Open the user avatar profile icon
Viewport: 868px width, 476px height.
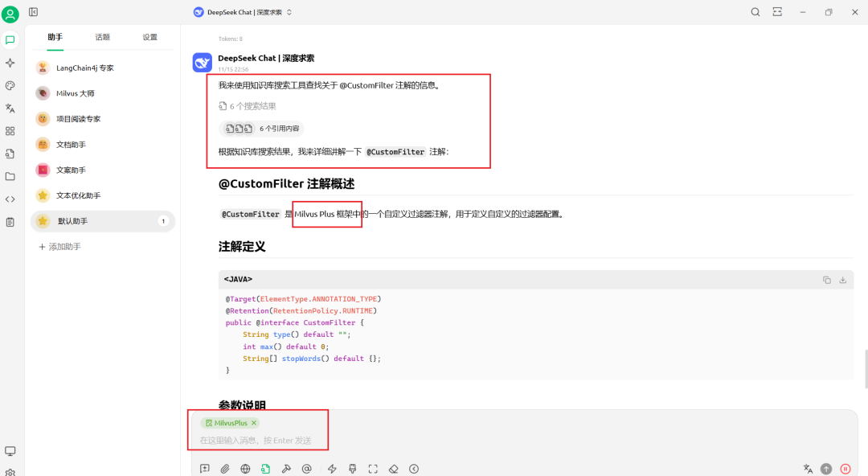tap(10, 14)
